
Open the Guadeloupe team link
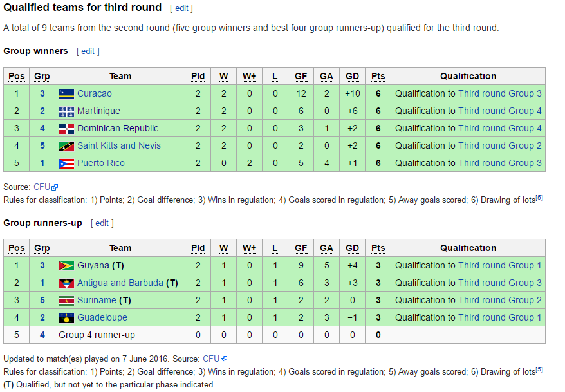(x=102, y=317)
